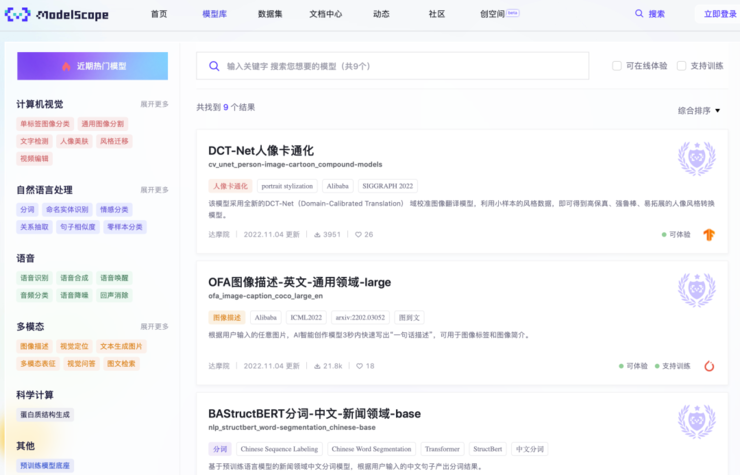Screen dimensions: 740x475
Task: Filter by 语音合成 tag
Action: (x=75, y=278)
